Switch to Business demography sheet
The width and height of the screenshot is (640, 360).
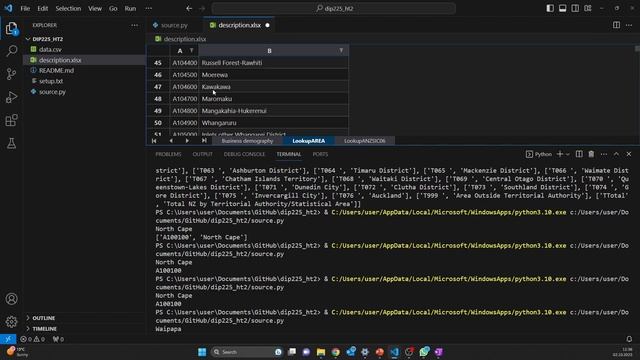click(247, 141)
